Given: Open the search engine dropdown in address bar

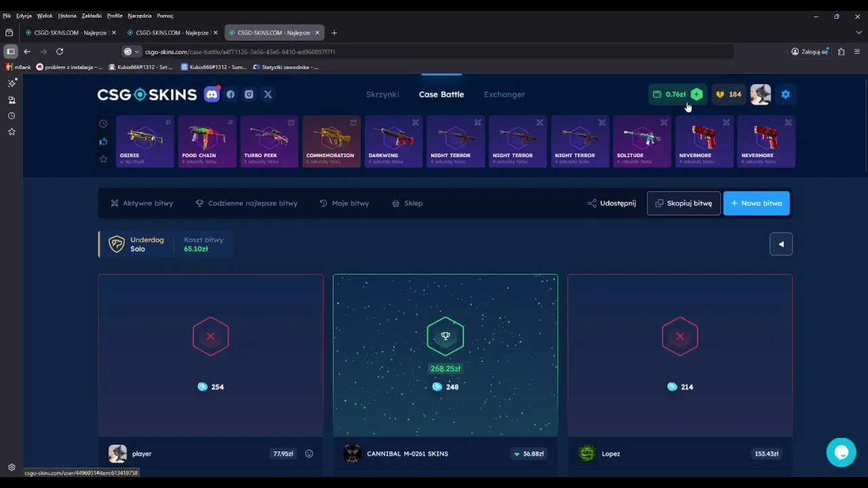Looking at the screenshot, I should 132,52.
